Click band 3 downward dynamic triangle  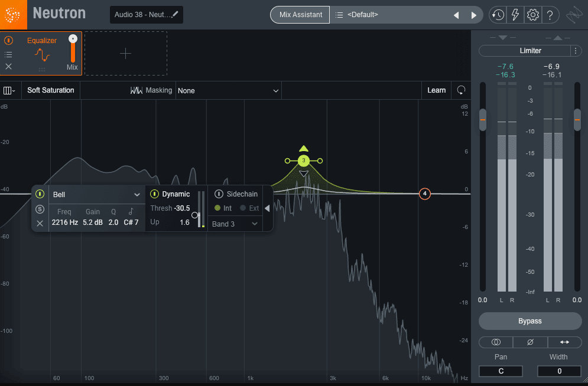coord(304,174)
